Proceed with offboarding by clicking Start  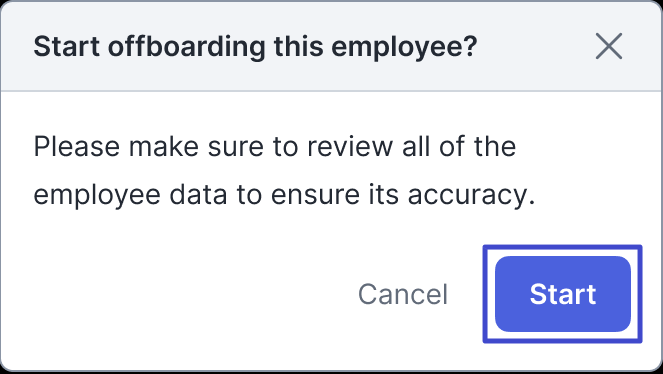click(563, 294)
